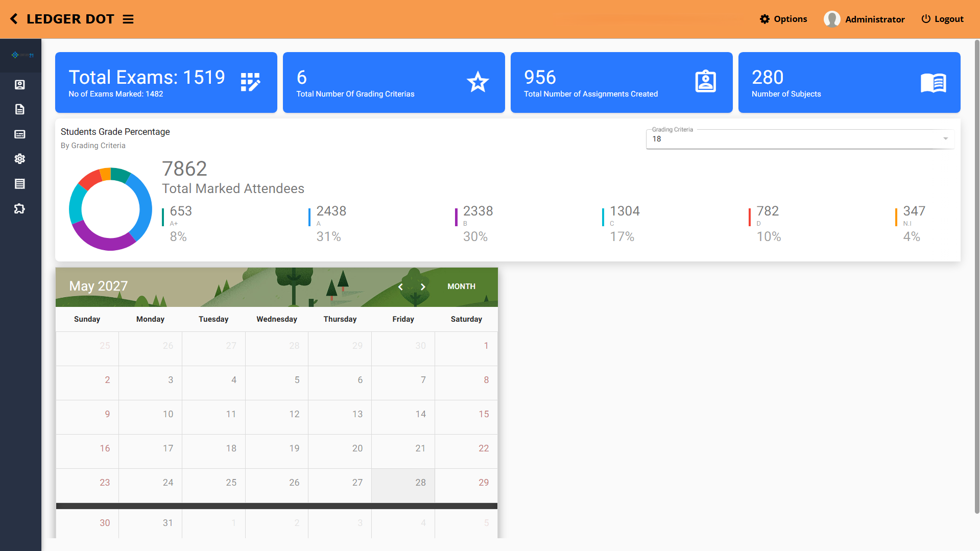
Task: Open the Total Number Of Grading Criterias card
Action: click(x=394, y=82)
